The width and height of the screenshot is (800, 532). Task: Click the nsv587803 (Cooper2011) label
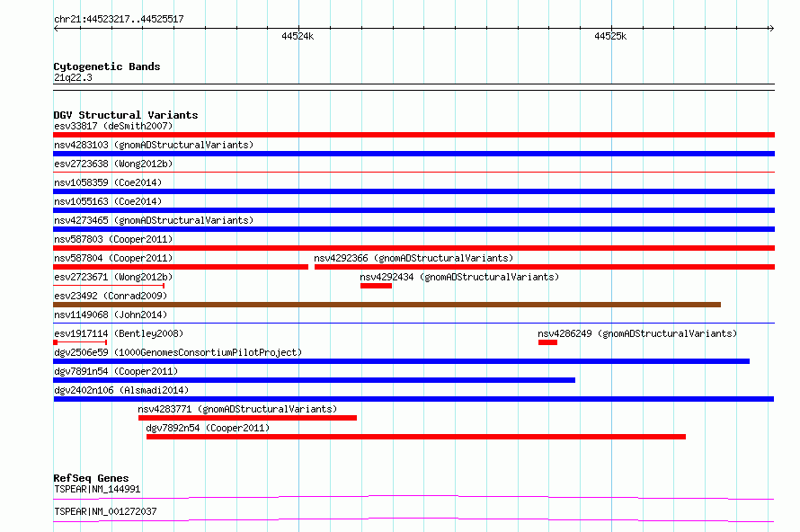click(x=113, y=239)
